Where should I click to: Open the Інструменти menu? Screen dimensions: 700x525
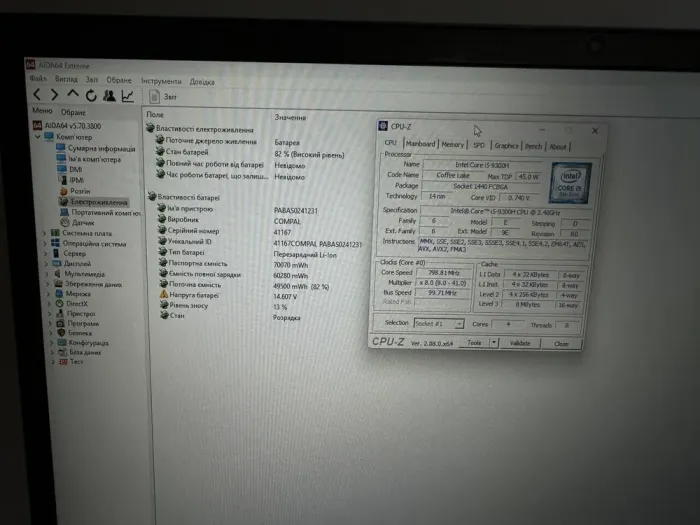[161, 81]
